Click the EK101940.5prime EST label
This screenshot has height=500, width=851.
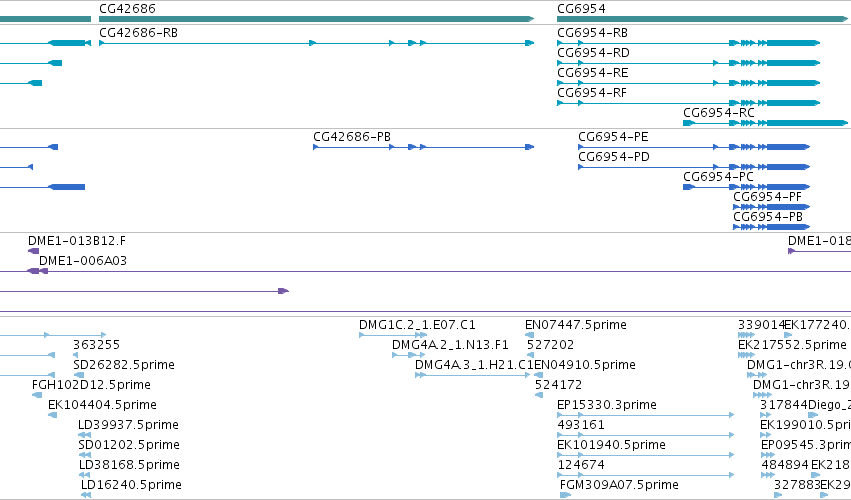611,445
